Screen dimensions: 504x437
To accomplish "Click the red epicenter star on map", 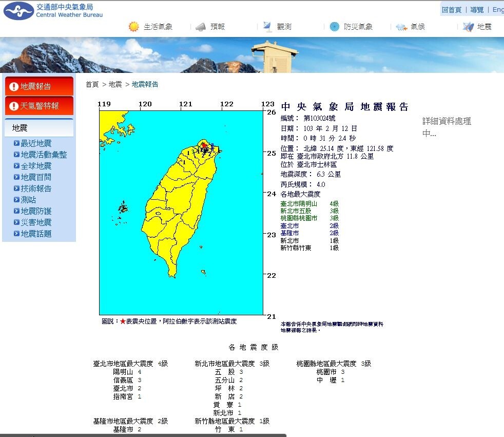I will coord(204,145).
